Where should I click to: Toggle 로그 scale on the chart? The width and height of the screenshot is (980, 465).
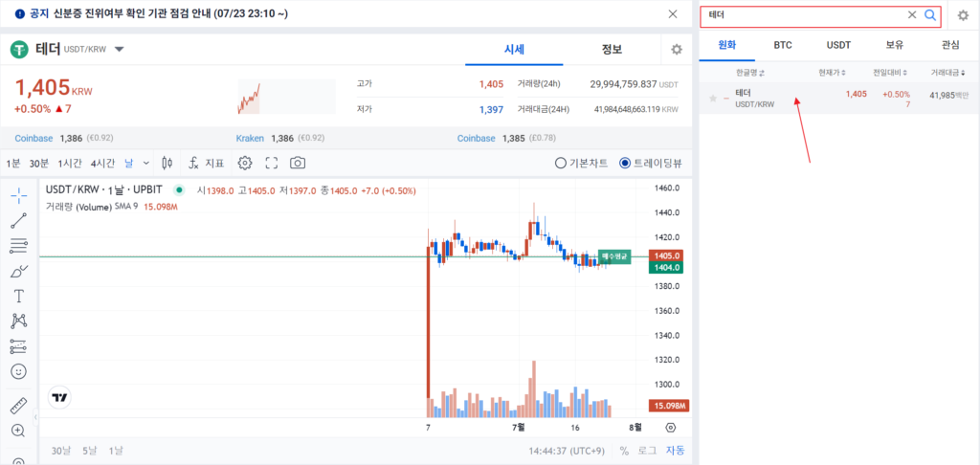click(x=648, y=451)
